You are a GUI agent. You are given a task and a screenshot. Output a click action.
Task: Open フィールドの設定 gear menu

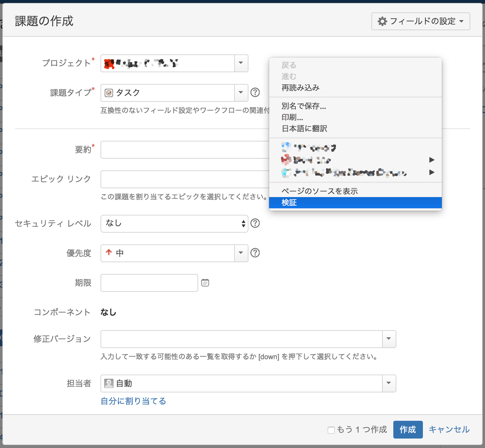coord(420,21)
